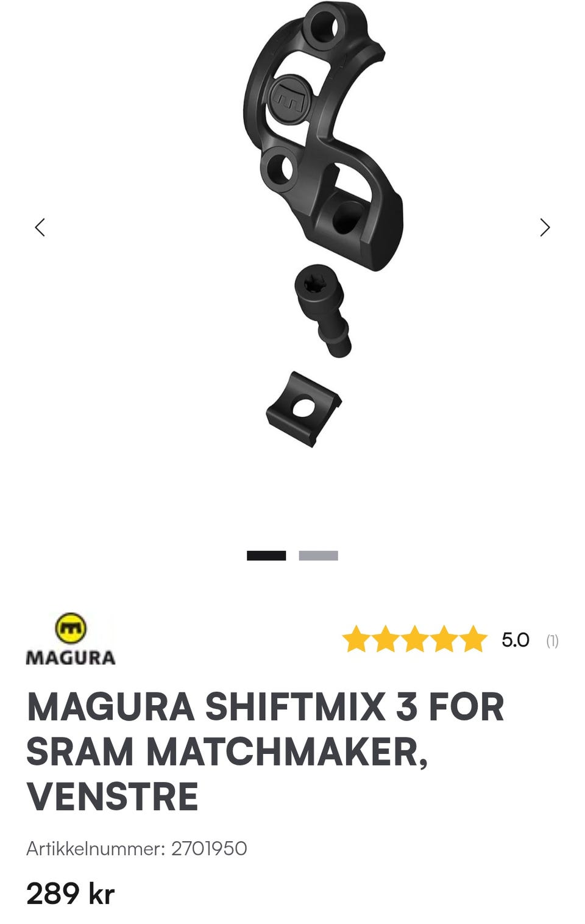
Task: Click the fifth rating star
Action: [x=473, y=639]
